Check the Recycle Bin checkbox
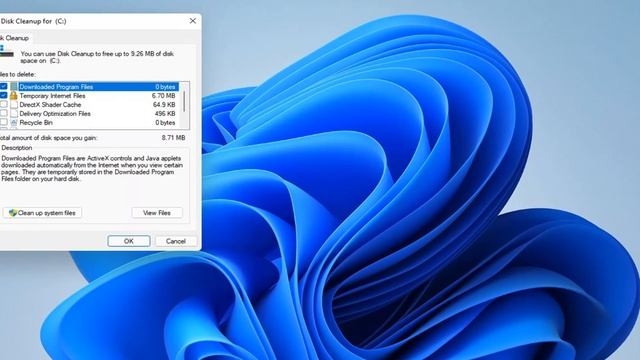640x360 pixels. point(4,122)
